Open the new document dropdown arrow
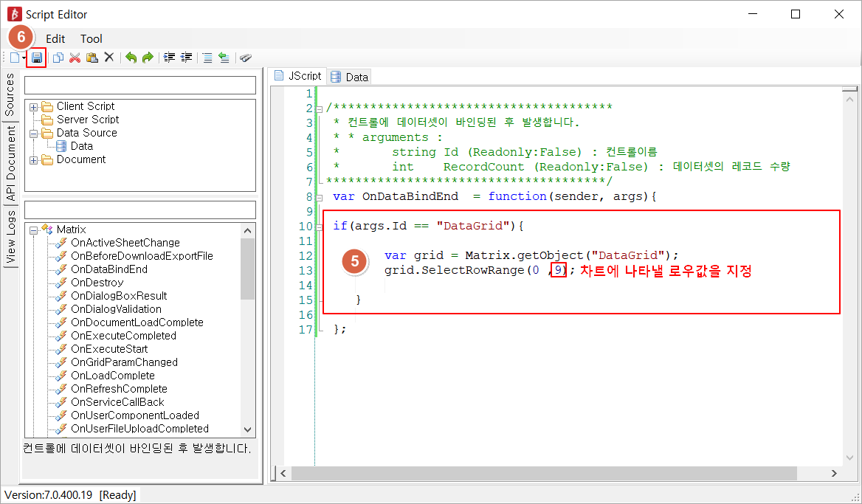 [x=24, y=58]
